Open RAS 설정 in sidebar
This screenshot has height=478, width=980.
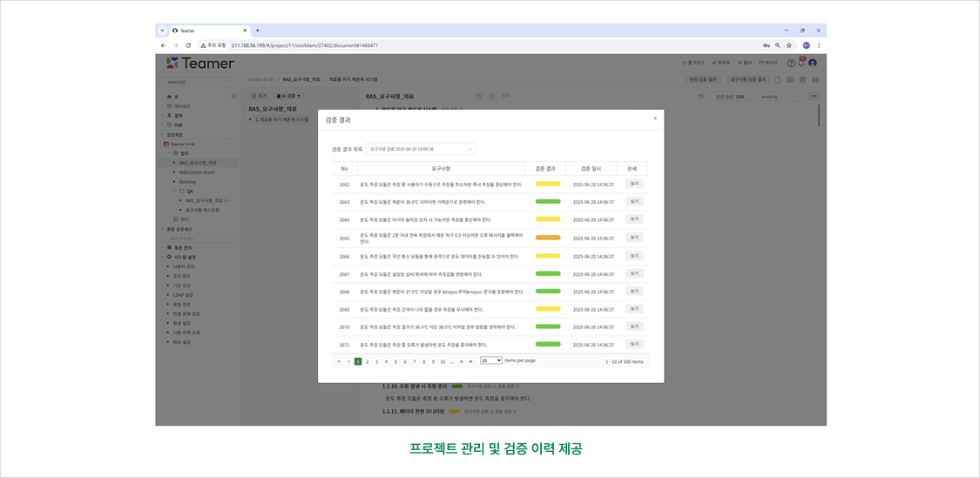pos(181,342)
